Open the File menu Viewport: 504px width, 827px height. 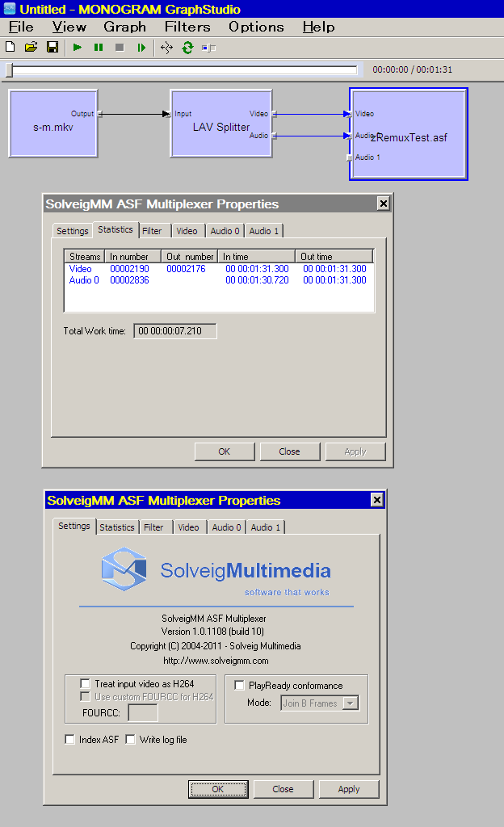click(x=21, y=27)
